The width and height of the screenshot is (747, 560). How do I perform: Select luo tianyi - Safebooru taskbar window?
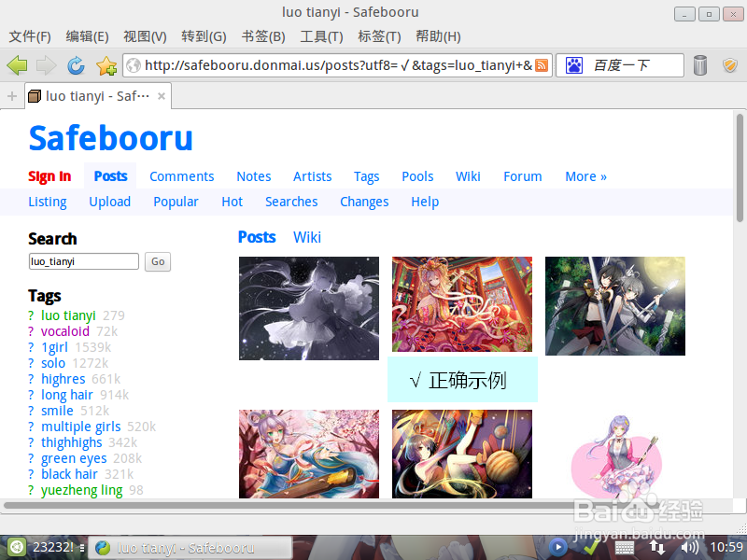pos(190,548)
